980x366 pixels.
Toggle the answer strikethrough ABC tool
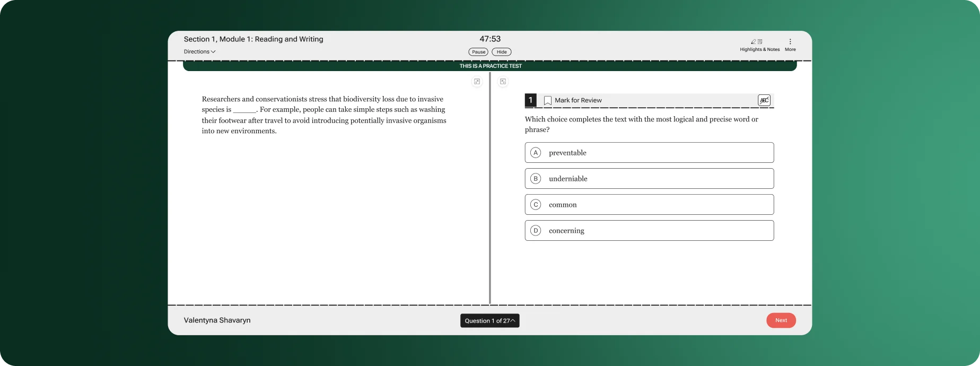pyautogui.click(x=764, y=100)
